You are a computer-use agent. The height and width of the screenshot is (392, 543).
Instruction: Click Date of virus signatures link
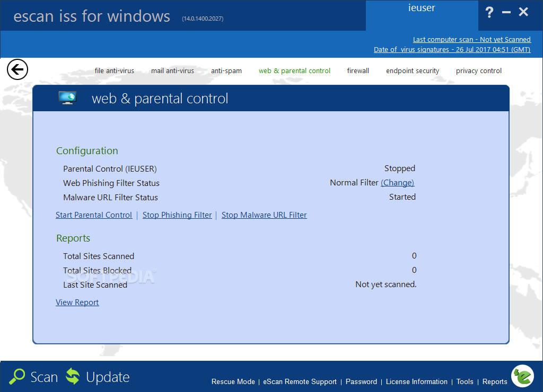pos(452,49)
